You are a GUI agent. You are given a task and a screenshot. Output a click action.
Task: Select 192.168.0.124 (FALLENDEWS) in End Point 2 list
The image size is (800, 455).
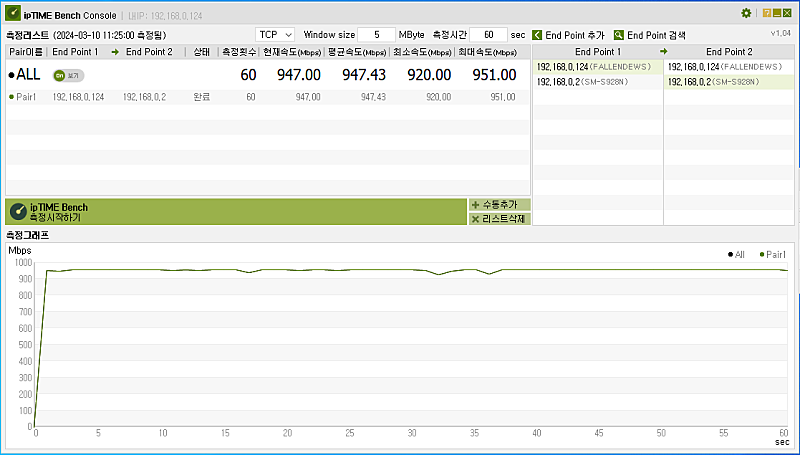[x=729, y=67]
